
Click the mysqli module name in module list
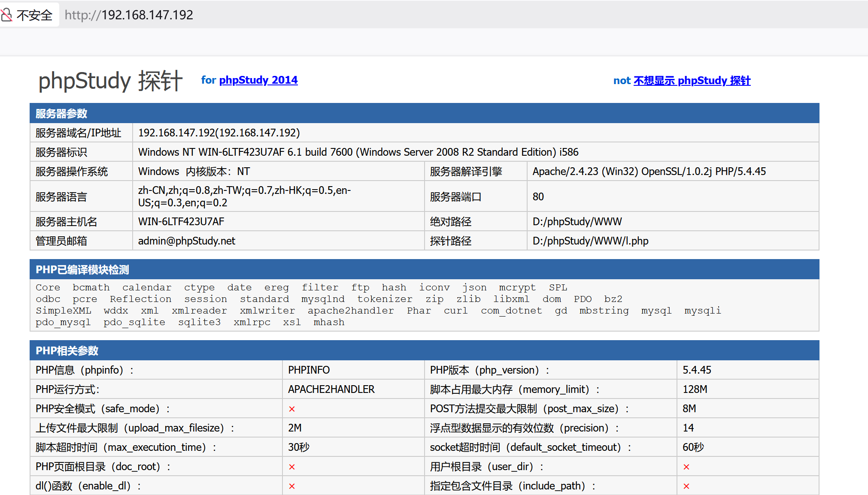pyautogui.click(x=703, y=311)
